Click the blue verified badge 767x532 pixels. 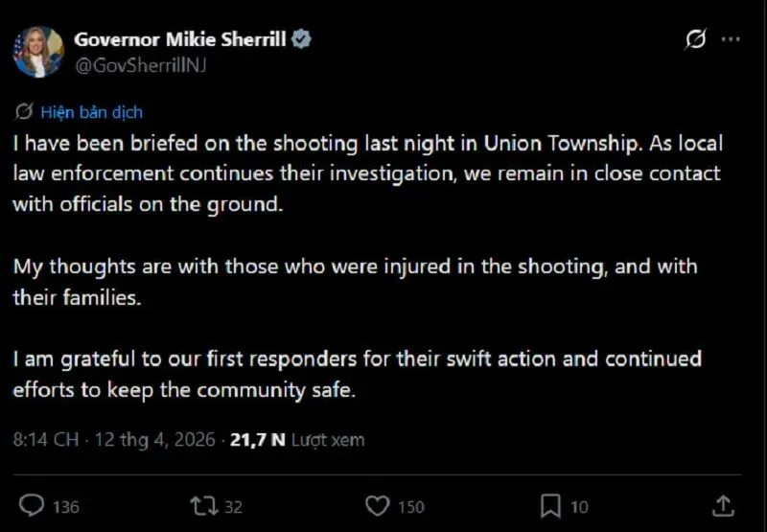click(302, 39)
